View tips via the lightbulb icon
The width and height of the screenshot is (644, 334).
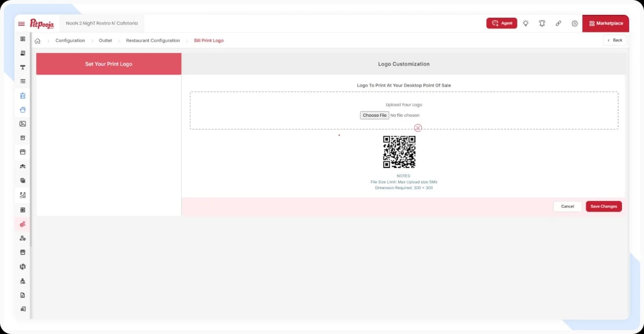(526, 23)
